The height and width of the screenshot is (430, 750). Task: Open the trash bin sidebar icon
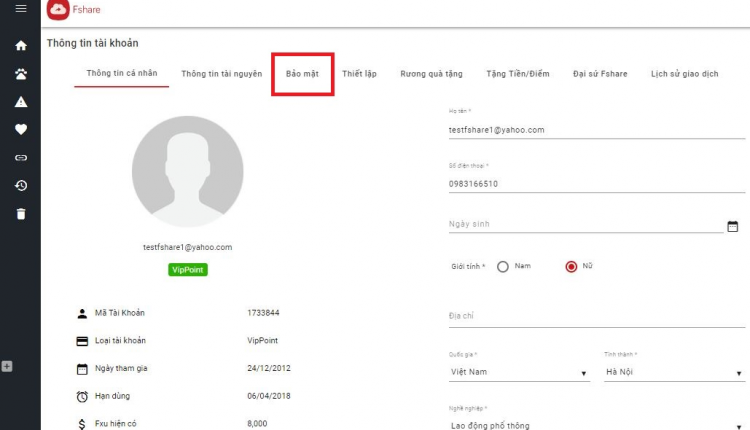[21, 213]
